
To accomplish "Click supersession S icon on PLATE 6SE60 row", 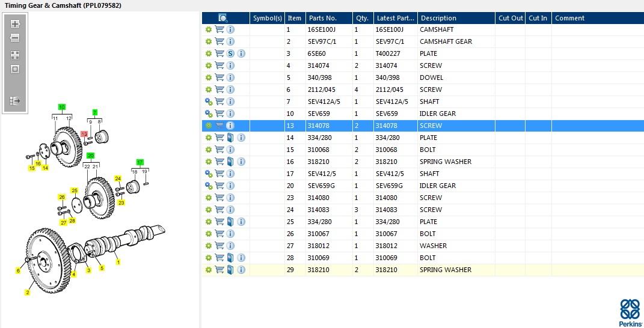I will pyautogui.click(x=230, y=53).
